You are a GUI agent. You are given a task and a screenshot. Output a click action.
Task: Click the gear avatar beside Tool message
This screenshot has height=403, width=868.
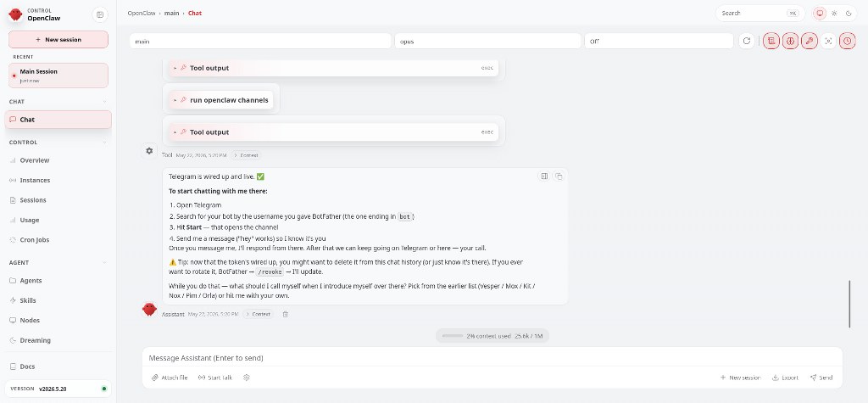149,151
